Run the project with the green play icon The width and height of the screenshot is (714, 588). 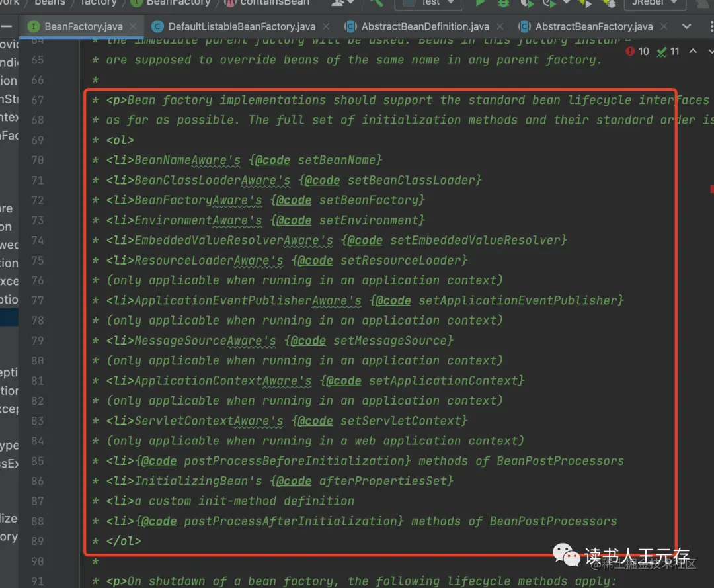(480, 3)
